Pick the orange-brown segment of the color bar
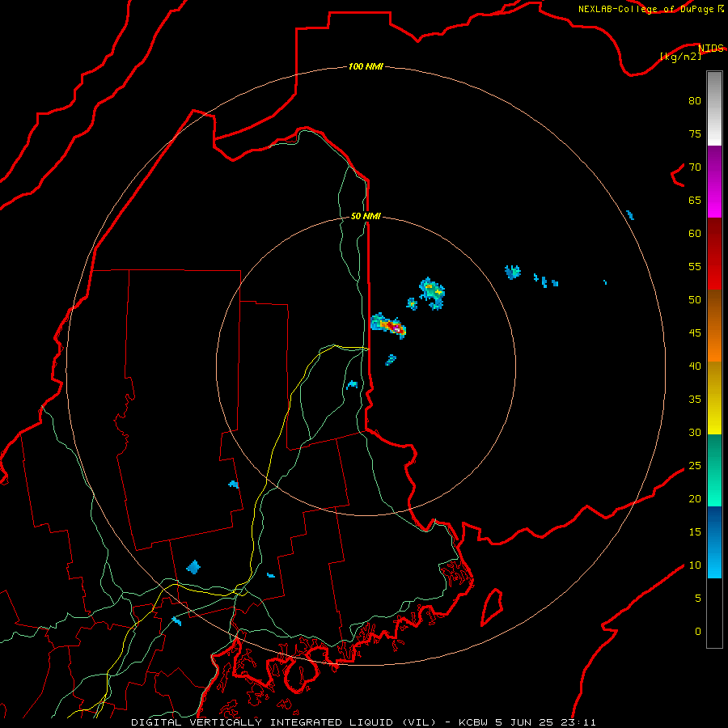Image resolution: width=728 pixels, height=728 pixels. click(x=714, y=325)
